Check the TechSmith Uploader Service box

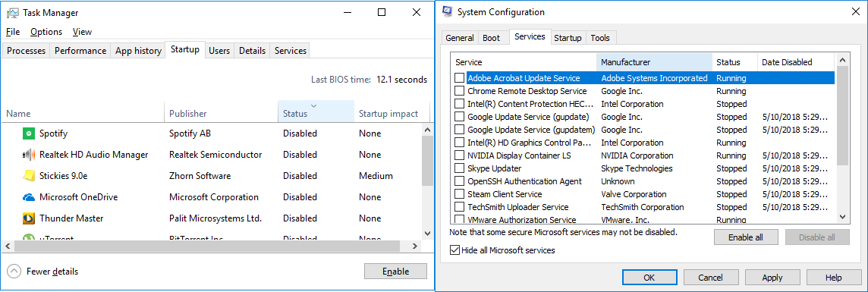[x=460, y=207]
